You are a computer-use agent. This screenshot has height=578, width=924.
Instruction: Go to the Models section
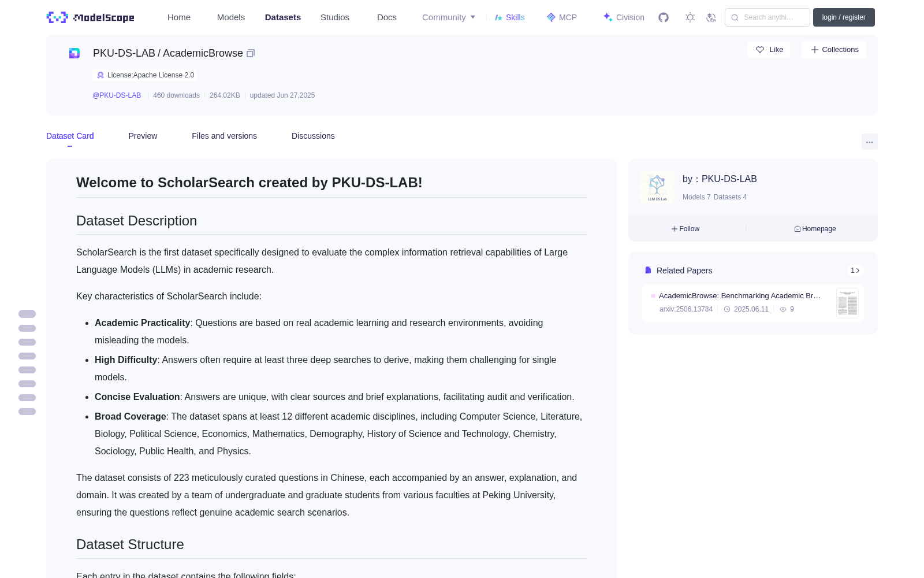click(231, 17)
